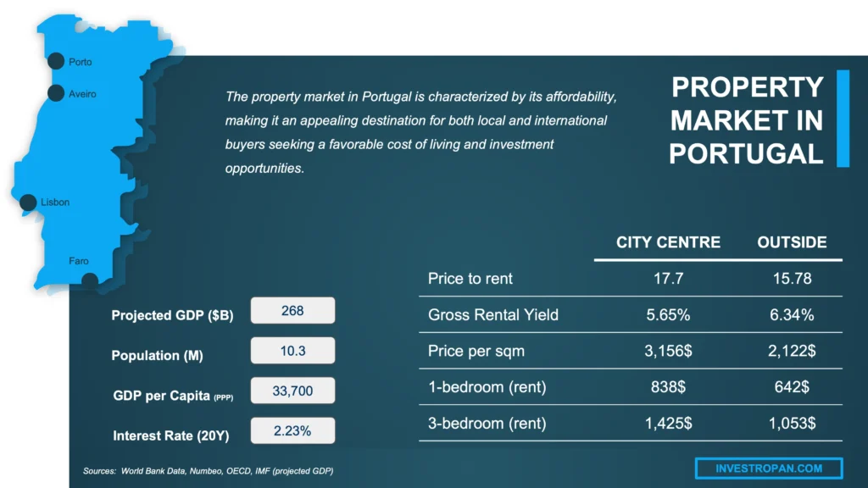Image resolution: width=868 pixels, height=488 pixels.
Task: Click the city centre 3-bedroom rent 1,425$
Action: point(668,423)
